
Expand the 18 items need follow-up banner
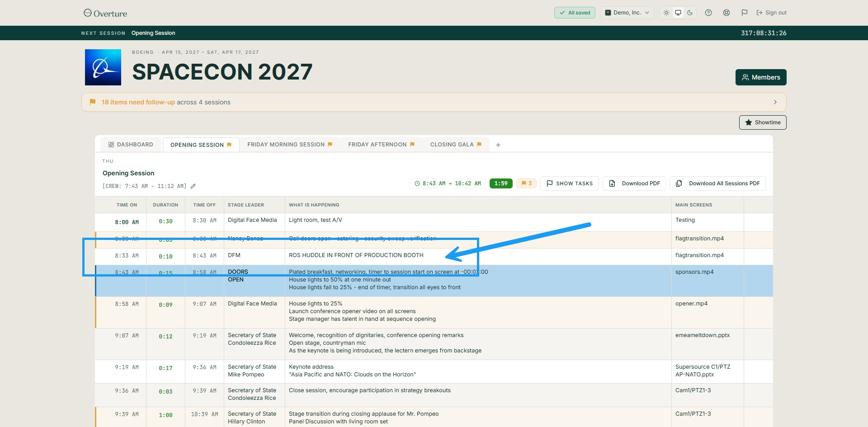434,102
